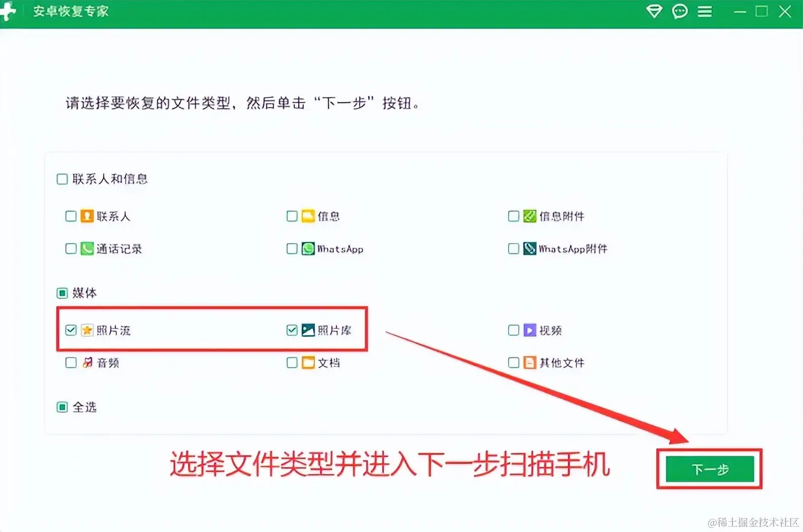Enable the 音频 checkbox

(71, 363)
